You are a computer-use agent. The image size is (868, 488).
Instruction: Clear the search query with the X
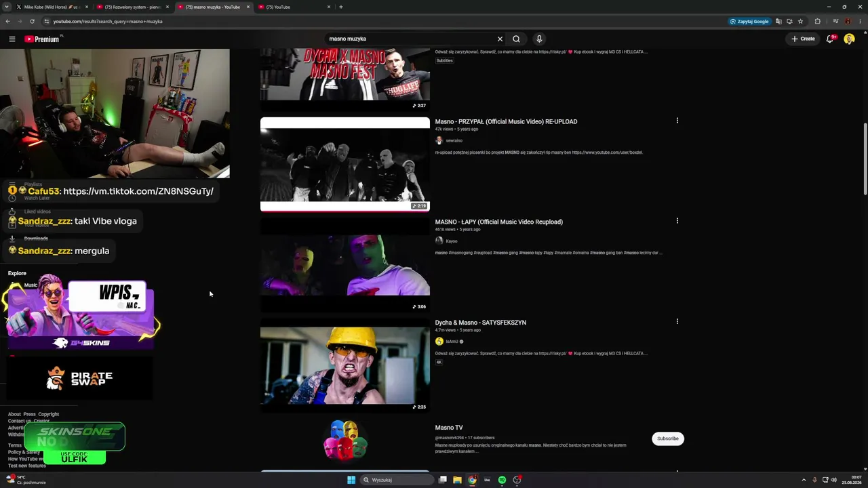[500, 39]
